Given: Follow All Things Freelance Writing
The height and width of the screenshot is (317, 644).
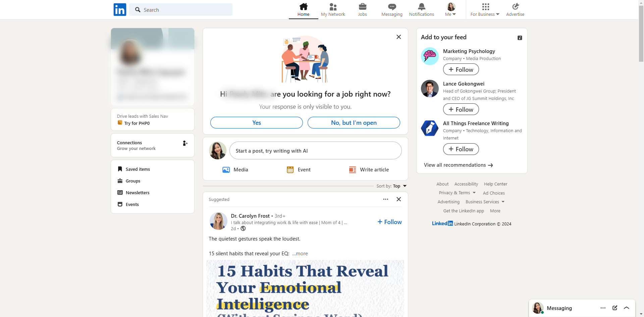Looking at the screenshot, I should pyautogui.click(x=461, y=149).
